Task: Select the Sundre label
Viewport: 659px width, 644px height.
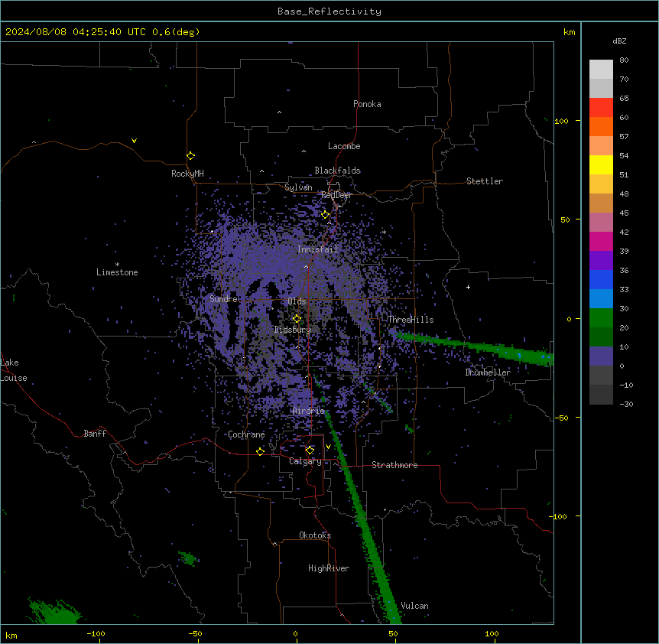Action: click(x=223, y=299)
